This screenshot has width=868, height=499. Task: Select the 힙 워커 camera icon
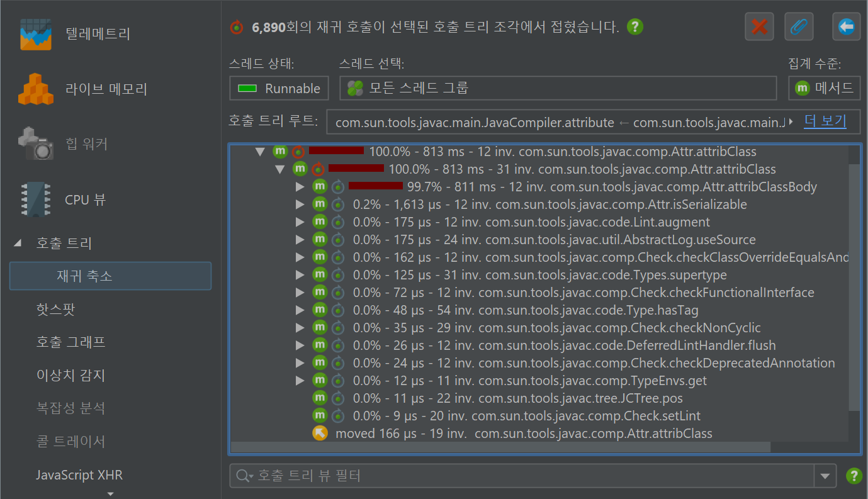pyautogui.click(x=36, y=144)
